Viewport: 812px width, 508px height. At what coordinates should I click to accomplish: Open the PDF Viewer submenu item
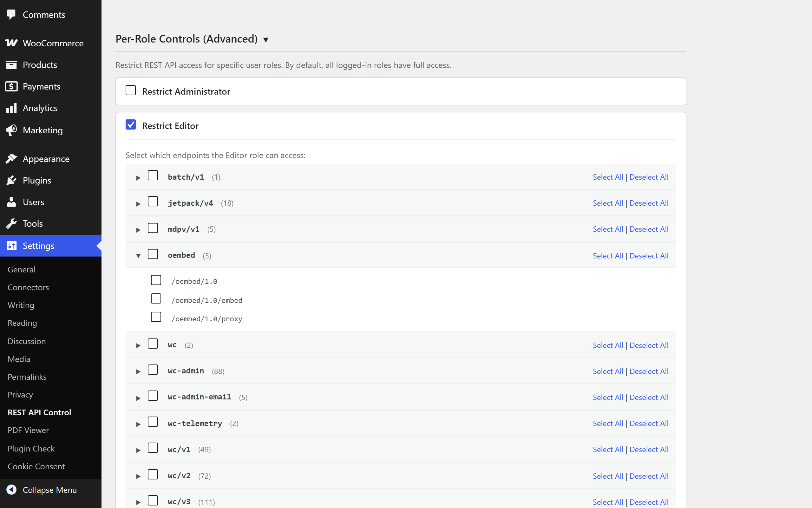pyautogui.click(x=28, y=430)
